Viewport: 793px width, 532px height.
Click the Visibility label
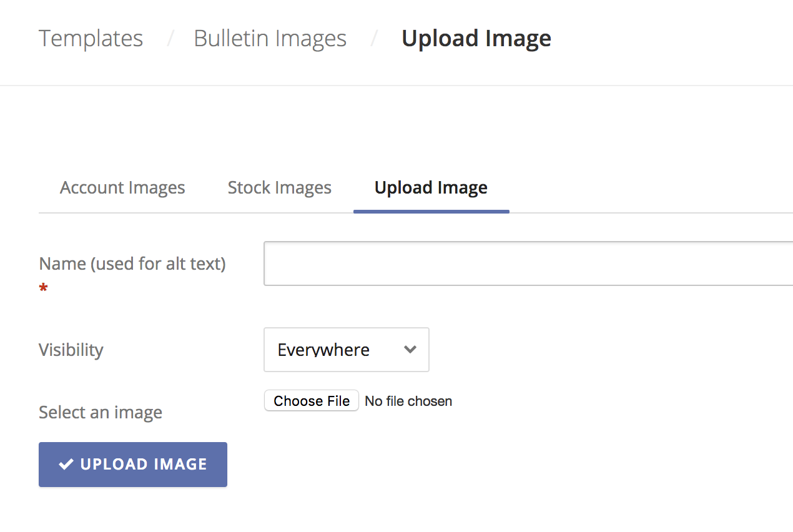coord(71,350)
